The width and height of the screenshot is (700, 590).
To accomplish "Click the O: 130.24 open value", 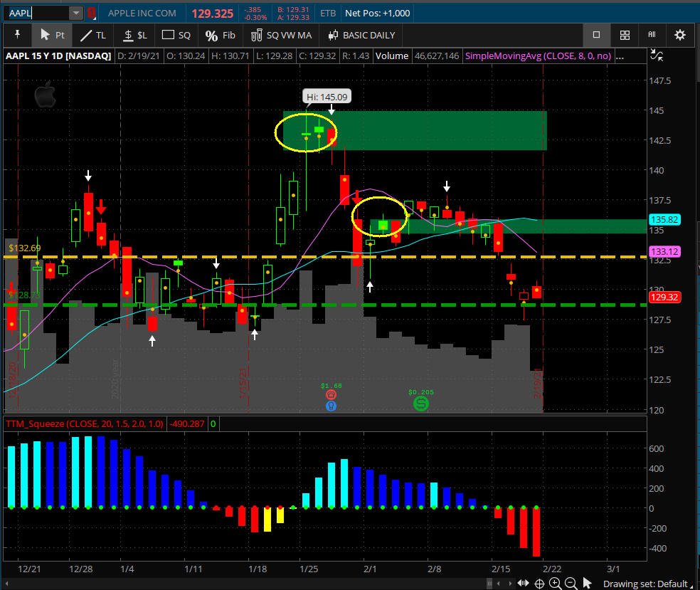I will (185, 56).
